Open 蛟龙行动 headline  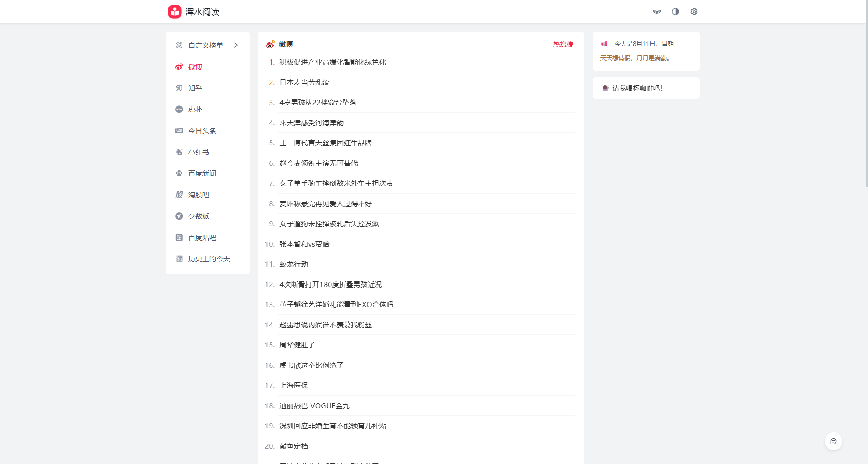294,264
